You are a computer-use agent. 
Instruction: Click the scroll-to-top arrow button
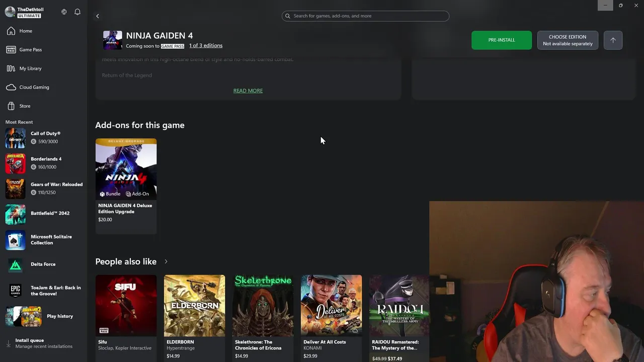click(x=613, y=40)
